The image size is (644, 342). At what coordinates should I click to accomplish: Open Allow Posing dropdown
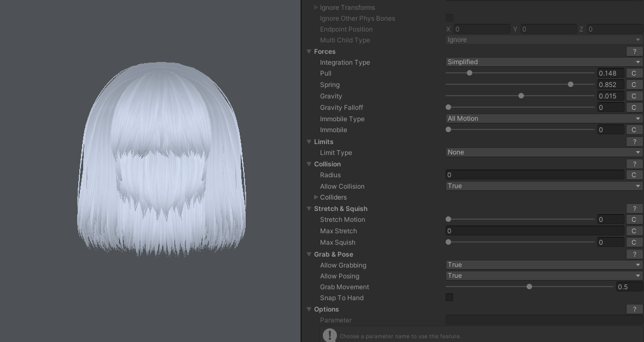point(544,276)
